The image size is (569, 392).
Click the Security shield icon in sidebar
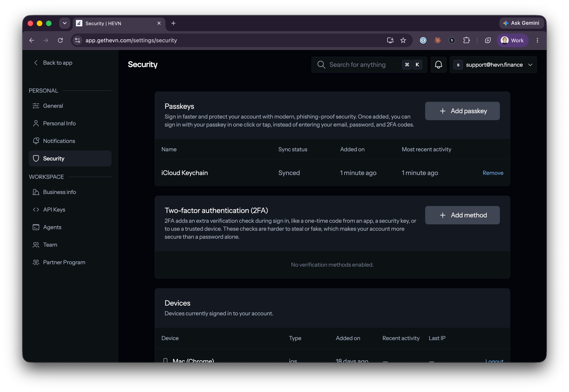[x=36, y=158]
